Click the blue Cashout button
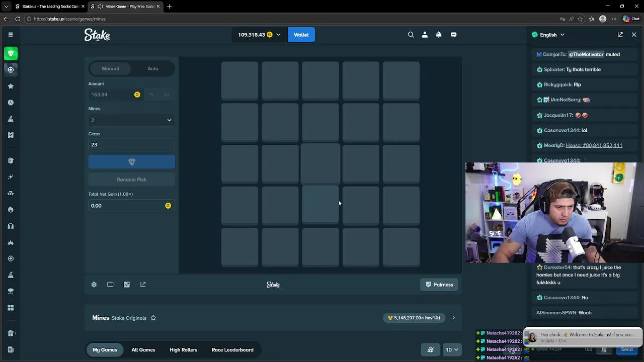This screenshot has width=644, height=362. click(x=131, y=162)
